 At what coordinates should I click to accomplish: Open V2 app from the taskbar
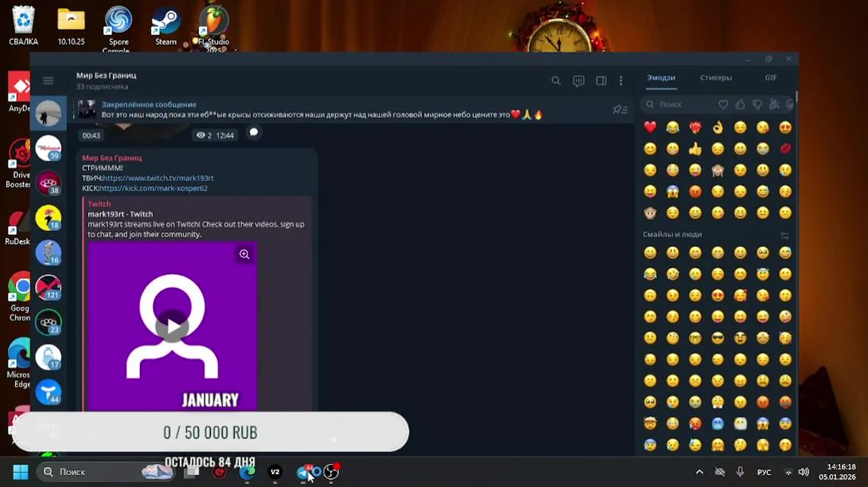tap(274, 472)
